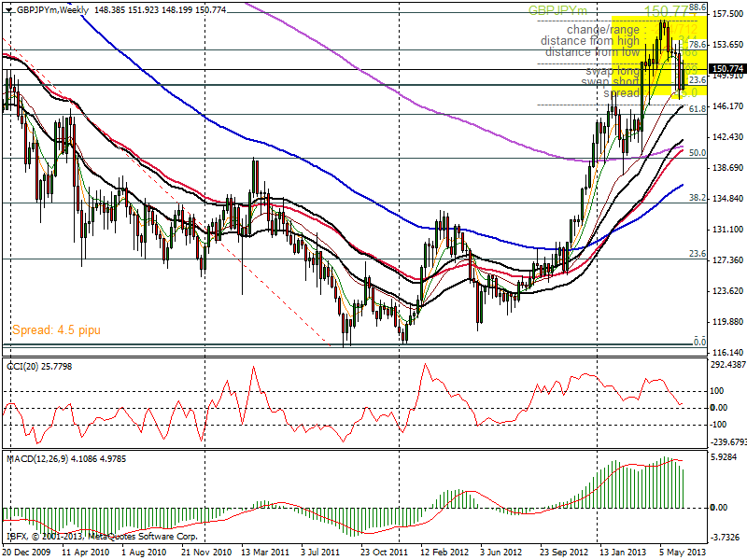Select the 0.0 Fibonacci level label
747x560 pixels.
coord(699,342)
